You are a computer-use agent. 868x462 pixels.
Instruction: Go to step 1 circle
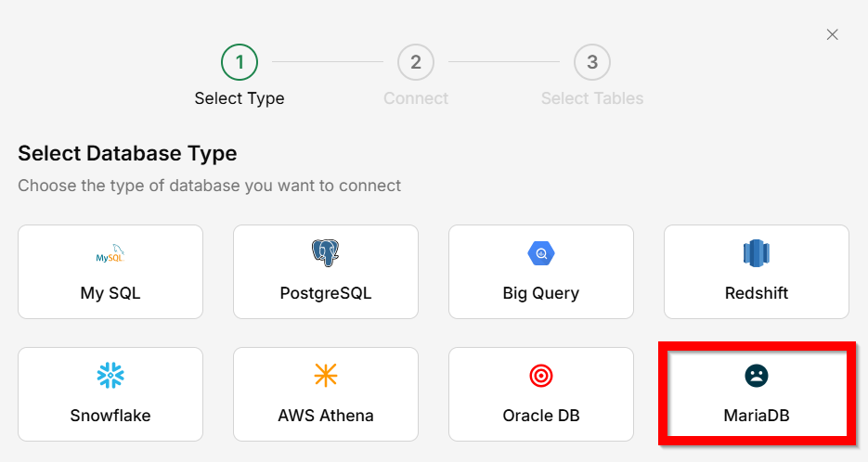(x=240, y=62)
